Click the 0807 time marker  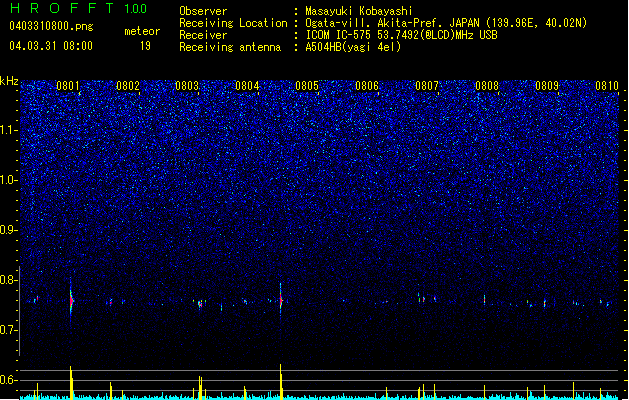coord(427,86)
